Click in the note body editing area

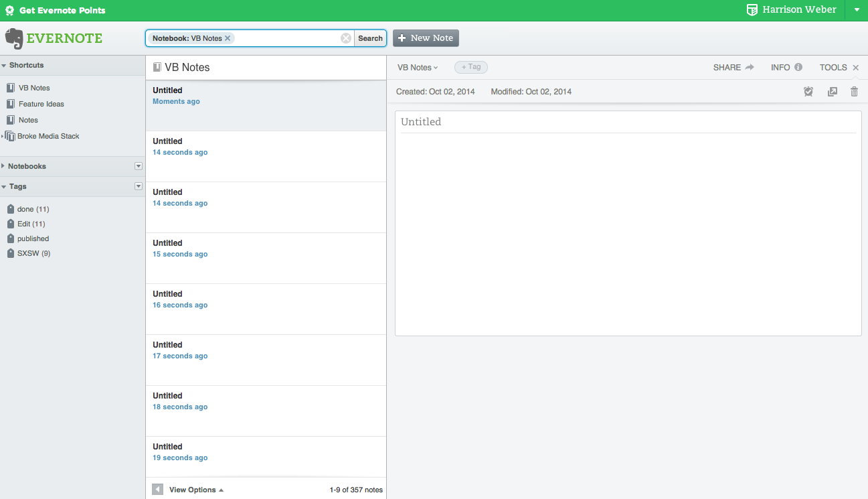point(628,233)
